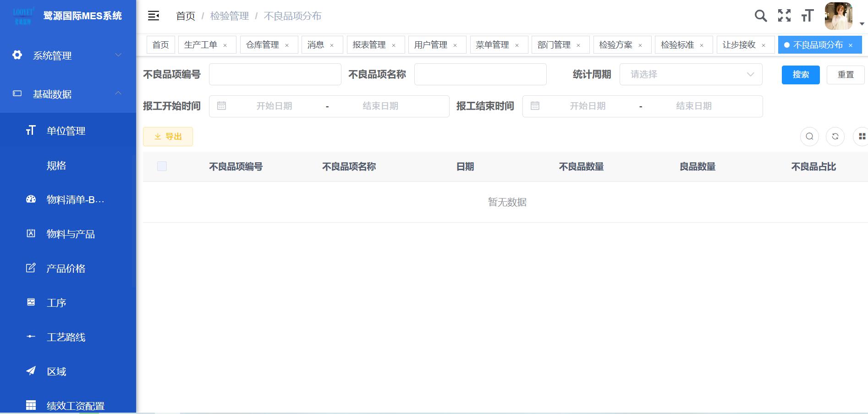
Task: Switch to the 检验方案 tab
Action: (x=615, y=45)
